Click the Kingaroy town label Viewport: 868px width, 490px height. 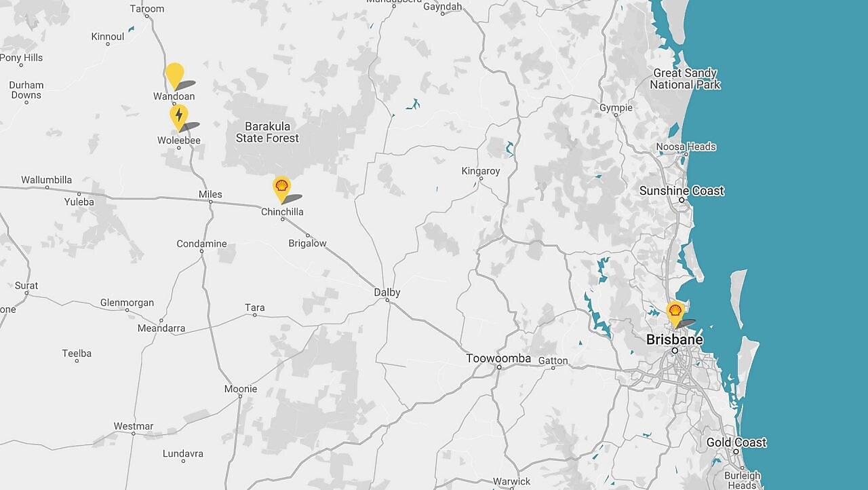tap(480, 171)
